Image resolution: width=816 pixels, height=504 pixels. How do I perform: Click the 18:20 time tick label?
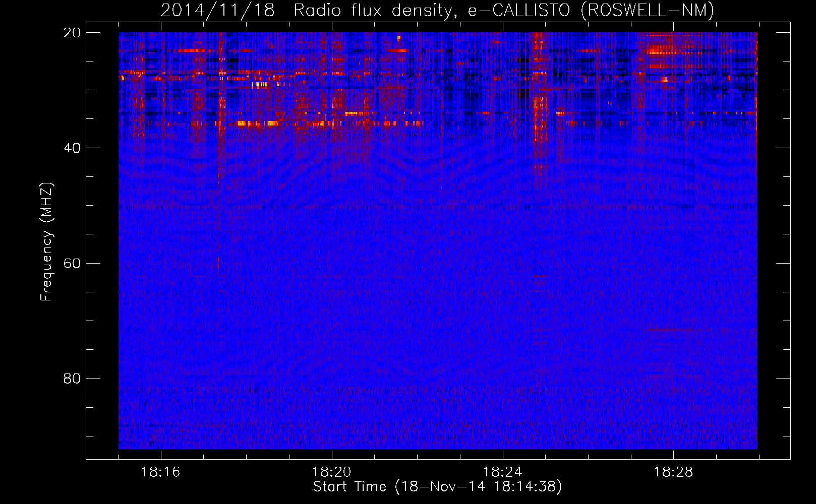point(331,472)
